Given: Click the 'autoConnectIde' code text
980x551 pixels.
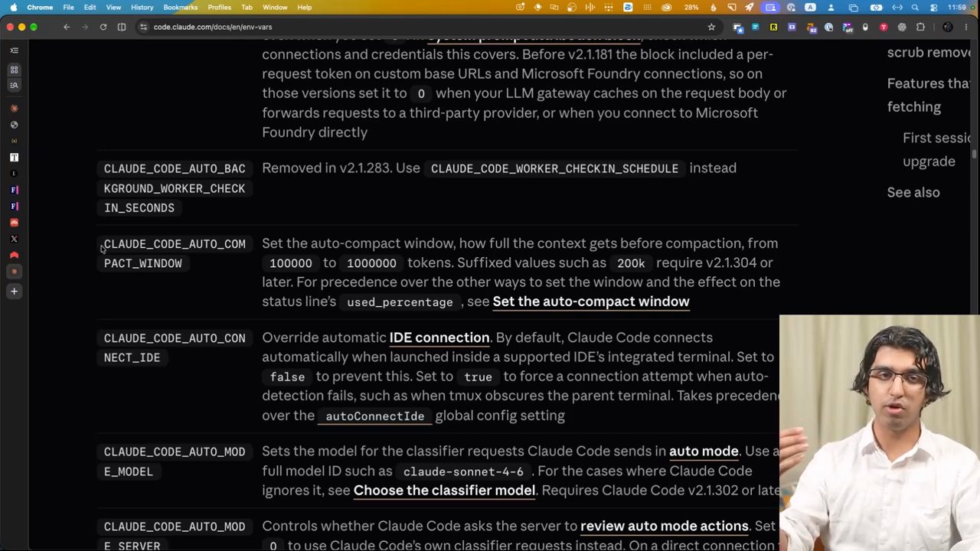Looking at the screenshot, I should pos(375,416).
